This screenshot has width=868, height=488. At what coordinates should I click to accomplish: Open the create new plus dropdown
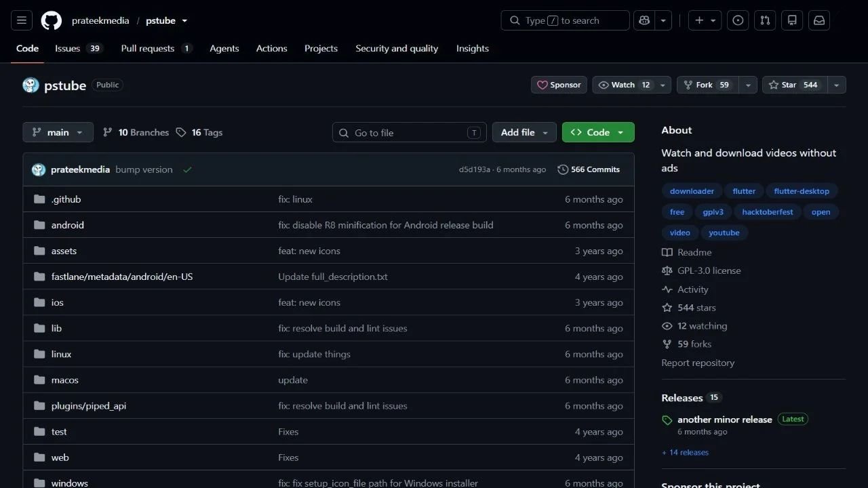pyautogui.click(x=705, y=20)
